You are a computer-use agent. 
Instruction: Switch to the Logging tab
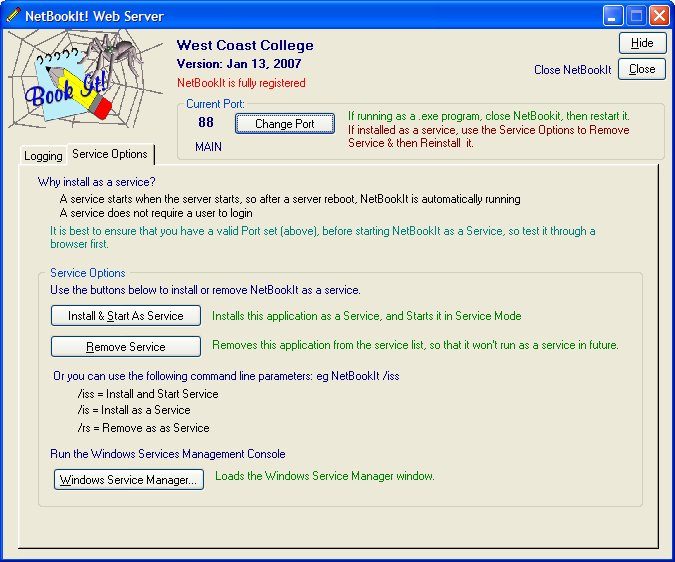coord(43,155)
